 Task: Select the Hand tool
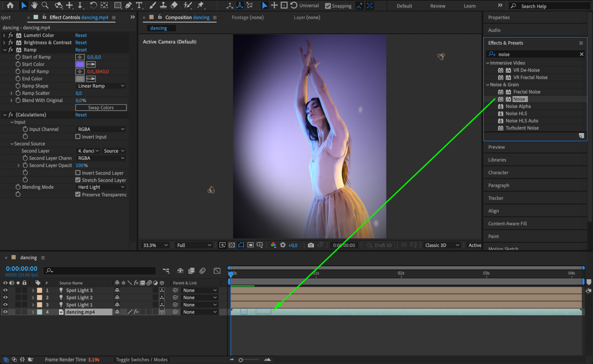tap(34, 5)
